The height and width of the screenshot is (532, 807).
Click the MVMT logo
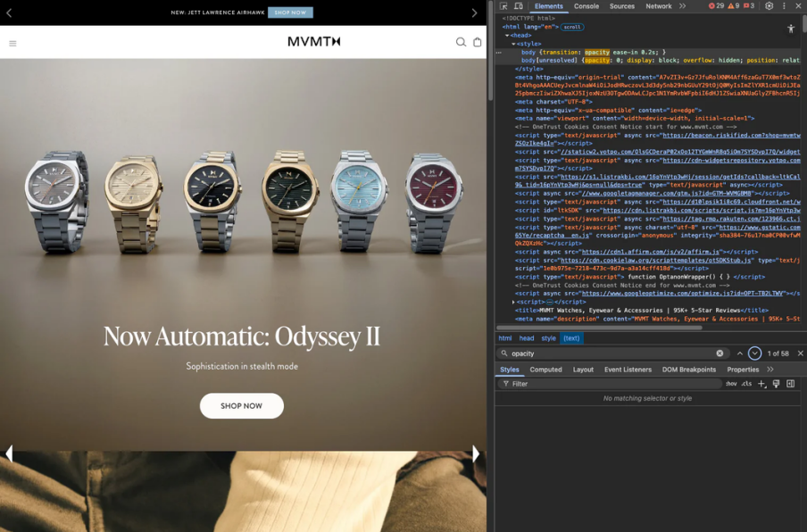click(x=314, y=42)
